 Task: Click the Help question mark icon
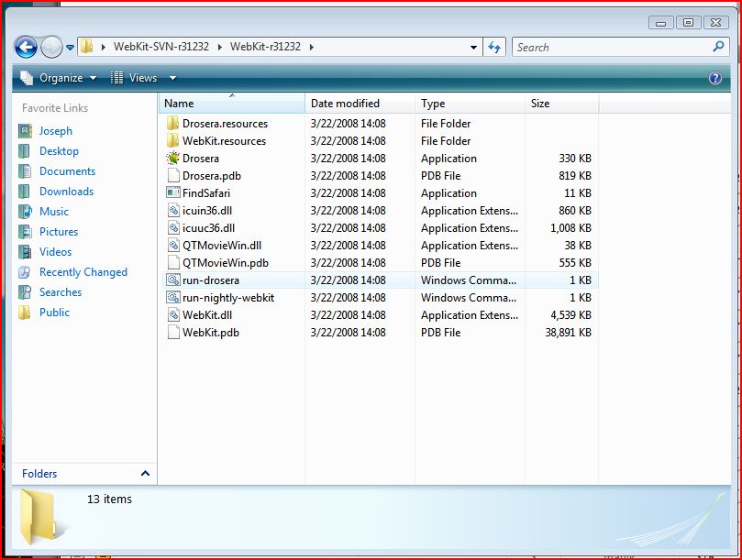pyautogui.click(x=715, y=78)
